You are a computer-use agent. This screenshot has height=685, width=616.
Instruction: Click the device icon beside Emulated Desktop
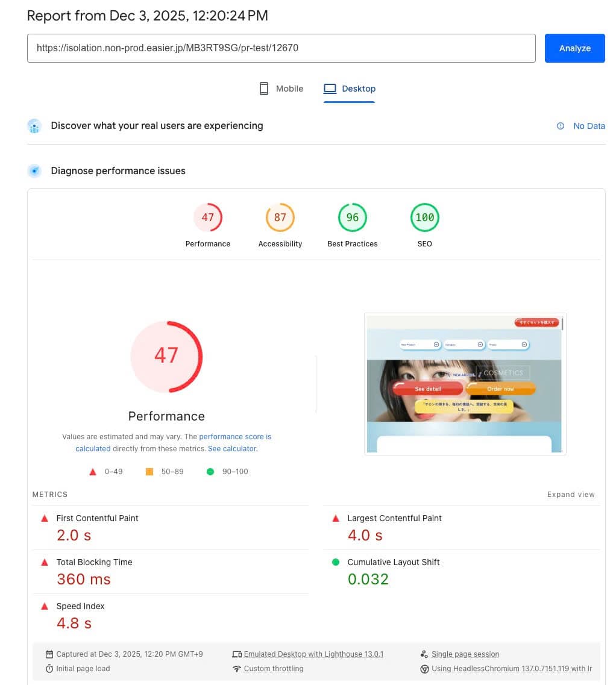[237, 654]
